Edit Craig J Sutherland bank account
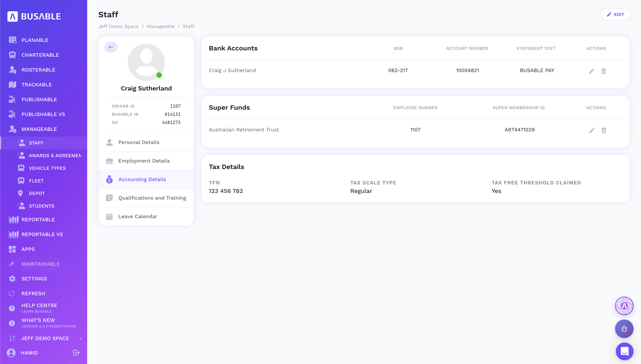Image resolution: width=641 pixels, height=364 pixels. click(x=591, y=71)
